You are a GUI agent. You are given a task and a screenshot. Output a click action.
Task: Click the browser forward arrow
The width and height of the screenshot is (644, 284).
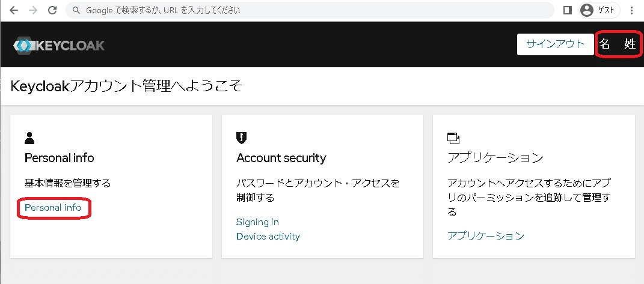(x=32, y=10)
